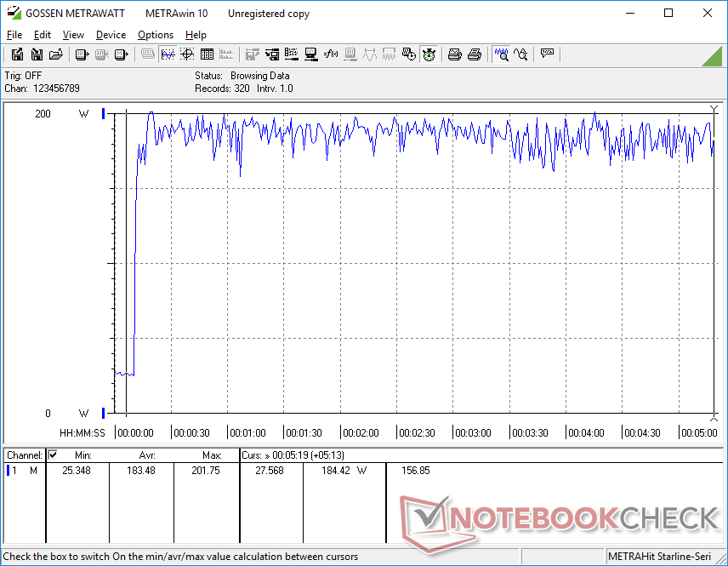Click the save-with-down-arrow floppy icon
This screenshot has width=728, height=566.
click(x=37, y=54)
